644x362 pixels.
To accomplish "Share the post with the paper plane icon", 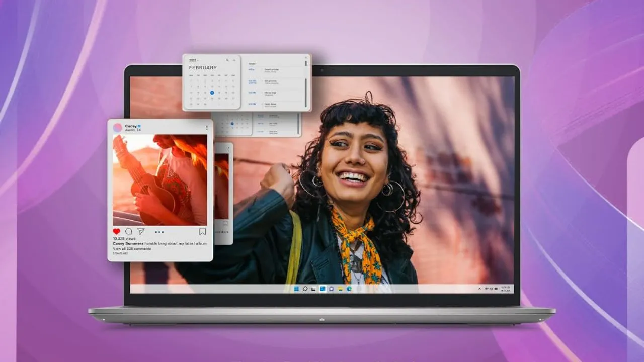I will coord(141,232).
